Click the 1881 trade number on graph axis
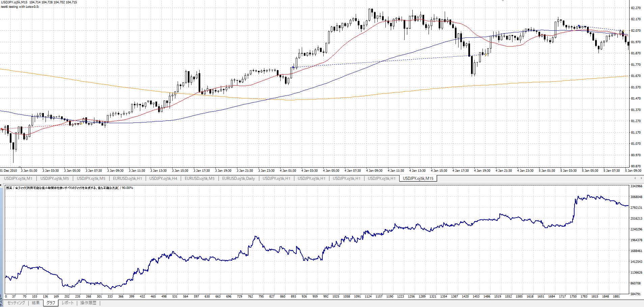 [x=616, y=297]
